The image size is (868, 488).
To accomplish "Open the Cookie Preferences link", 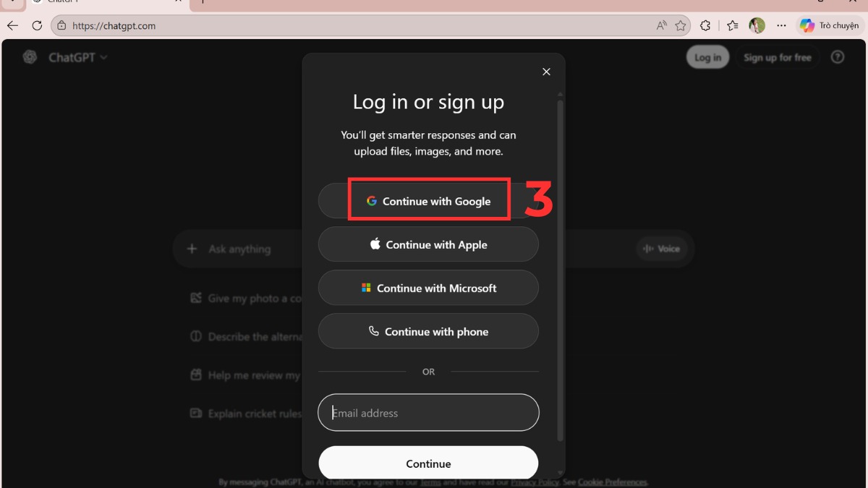I will pos(613,482).
